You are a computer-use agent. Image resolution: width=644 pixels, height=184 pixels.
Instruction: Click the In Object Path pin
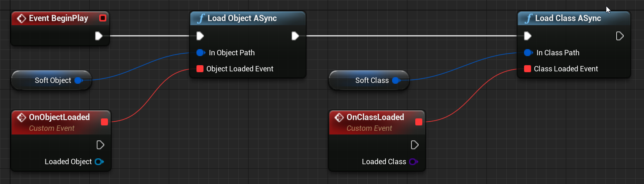(x=201, y=53)
